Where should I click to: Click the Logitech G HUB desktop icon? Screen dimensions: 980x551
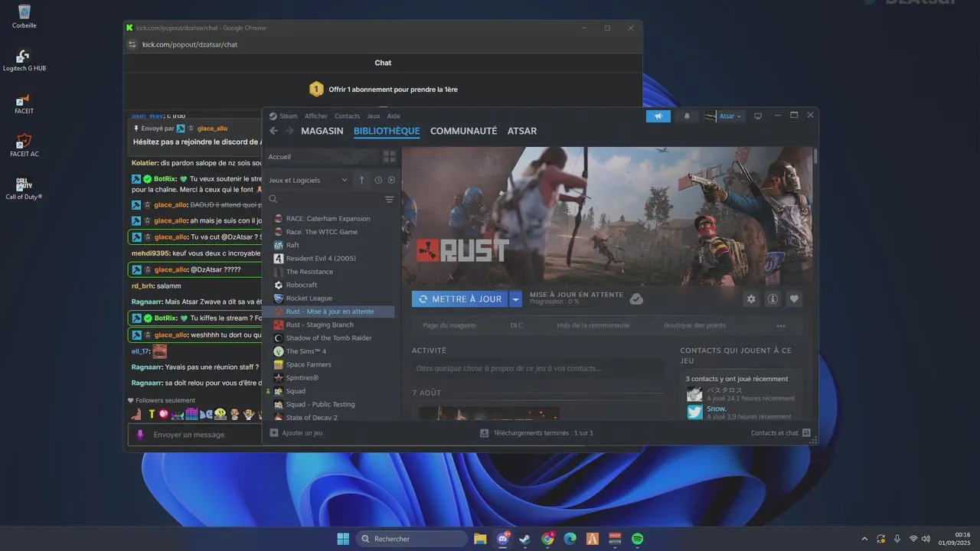tap(24, 60)
